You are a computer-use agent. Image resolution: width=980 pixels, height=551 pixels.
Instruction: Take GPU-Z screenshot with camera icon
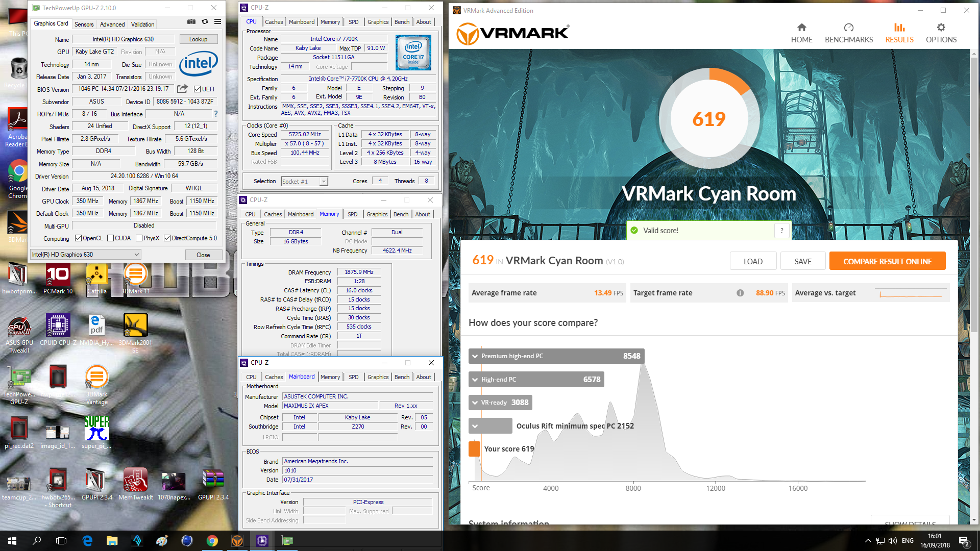(191, 22)
